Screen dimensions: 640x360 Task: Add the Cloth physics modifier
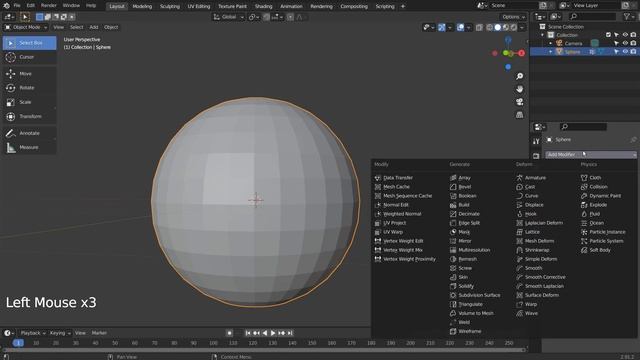pyautogui.click(x=591, y=178)
